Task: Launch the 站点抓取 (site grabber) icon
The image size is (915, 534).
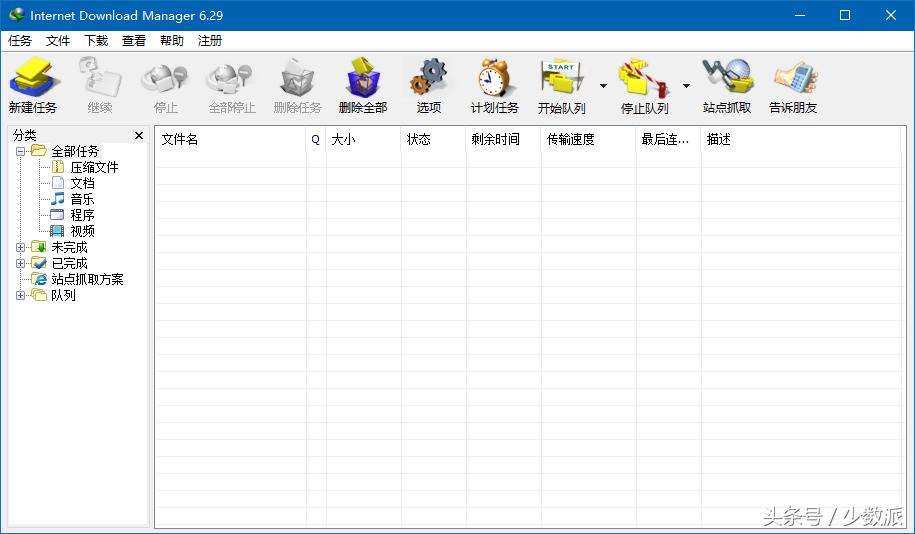Action: tap(727, 78)
